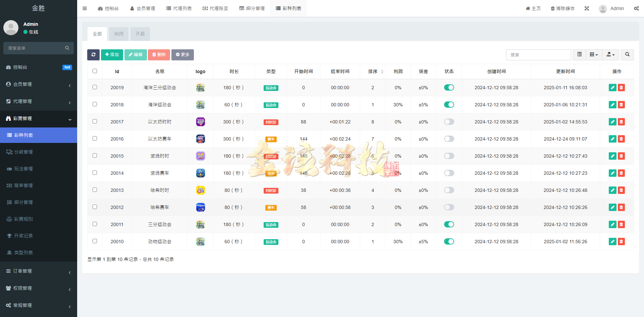Check the checkbox for row 20017
644x317 pixels.
(x=95, y=121)
